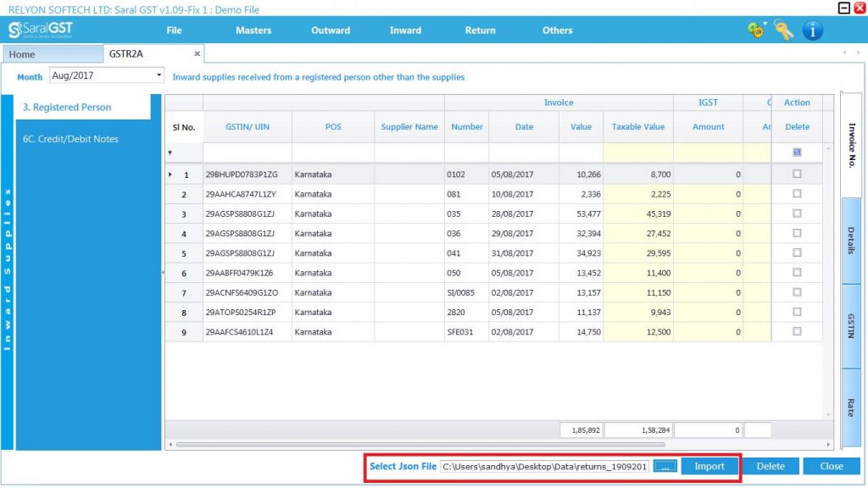The width and height of the screenshot is (868, 488).
Task: Open the Outward menu
Action: pyautogui.click(x=331, y=30)
